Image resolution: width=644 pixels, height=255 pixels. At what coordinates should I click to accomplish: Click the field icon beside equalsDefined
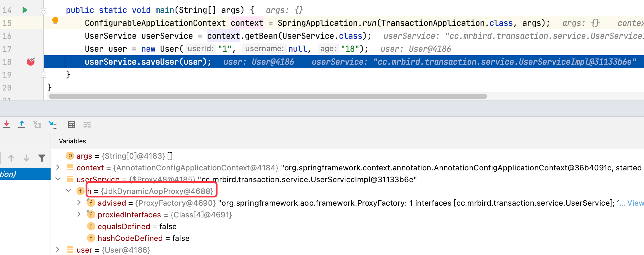click(91, 226)
